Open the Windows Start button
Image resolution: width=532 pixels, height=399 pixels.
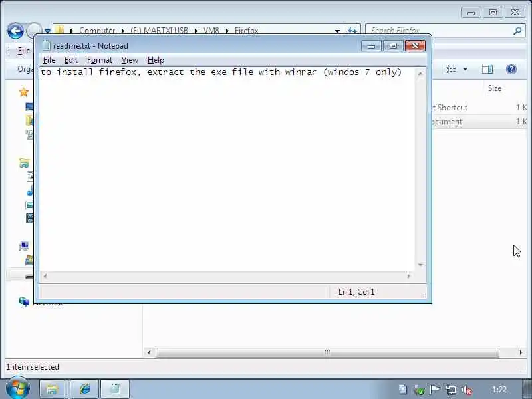click(x=17, y=389)
